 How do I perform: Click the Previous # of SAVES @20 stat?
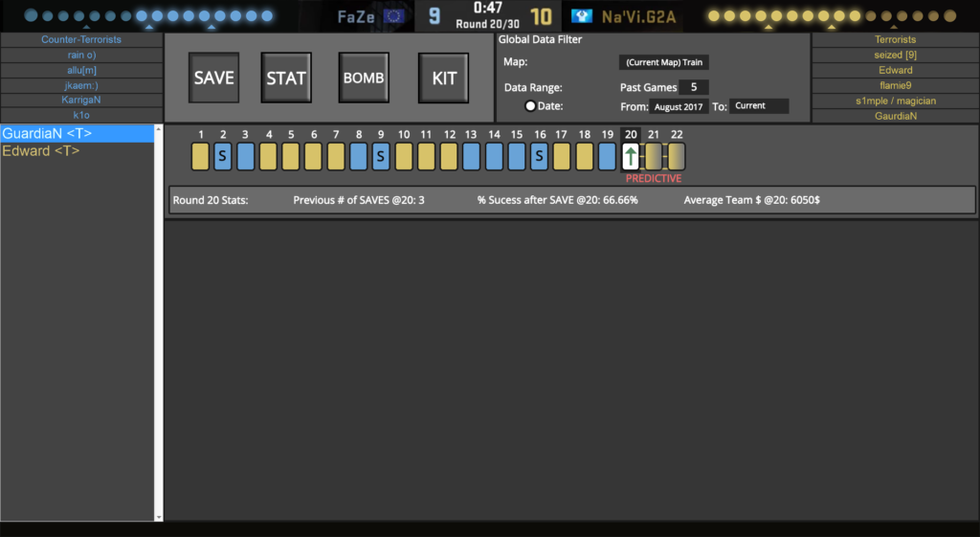(359, 200)
